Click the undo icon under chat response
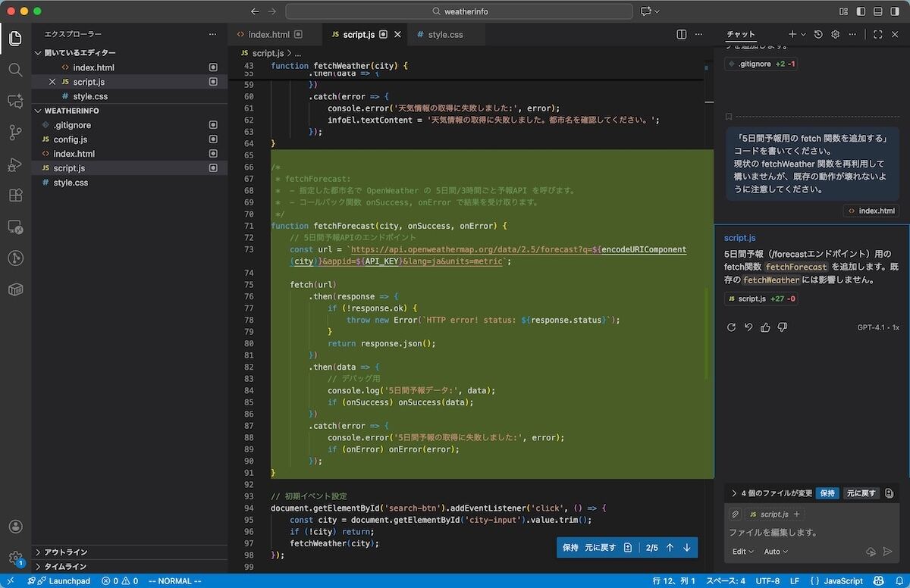 (748, 327)
